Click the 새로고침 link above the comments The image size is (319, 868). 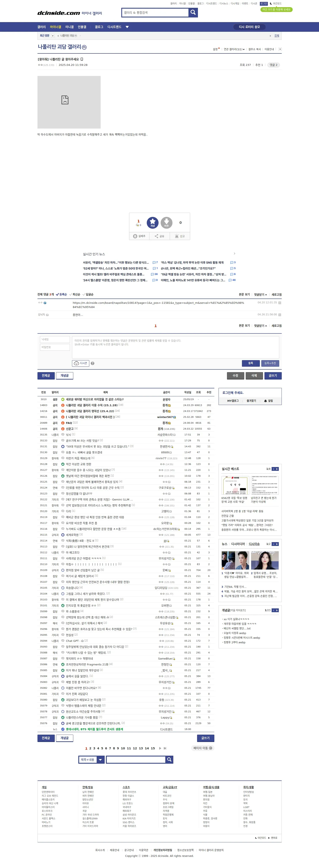(x=276, y=295)
